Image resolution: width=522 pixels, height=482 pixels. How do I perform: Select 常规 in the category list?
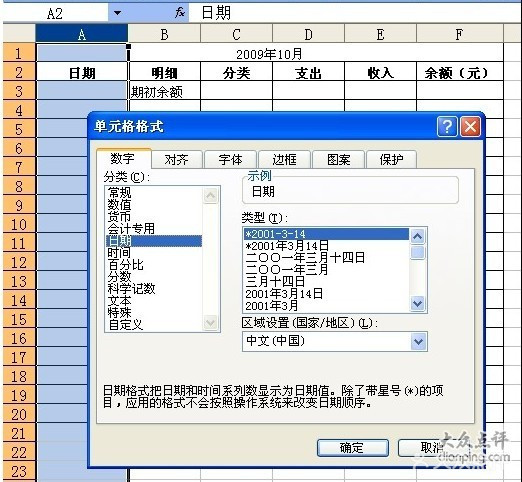(x=154, y=192)
